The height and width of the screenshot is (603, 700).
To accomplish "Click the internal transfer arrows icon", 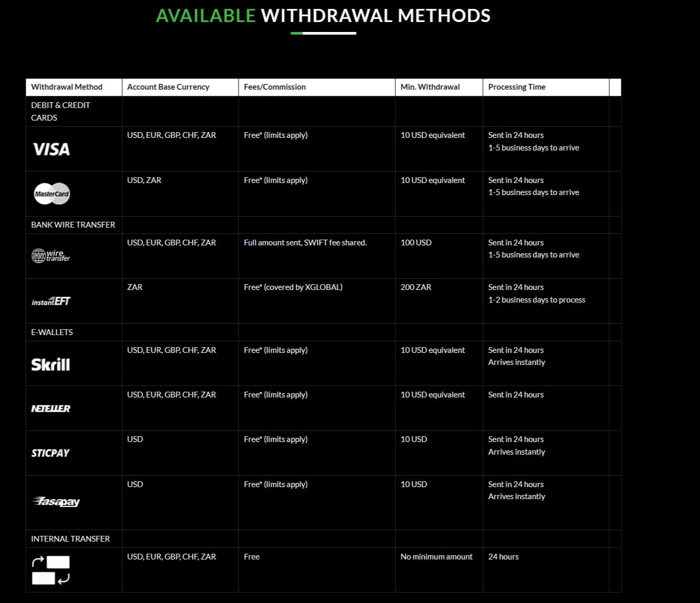I will [x=51, y=570].
